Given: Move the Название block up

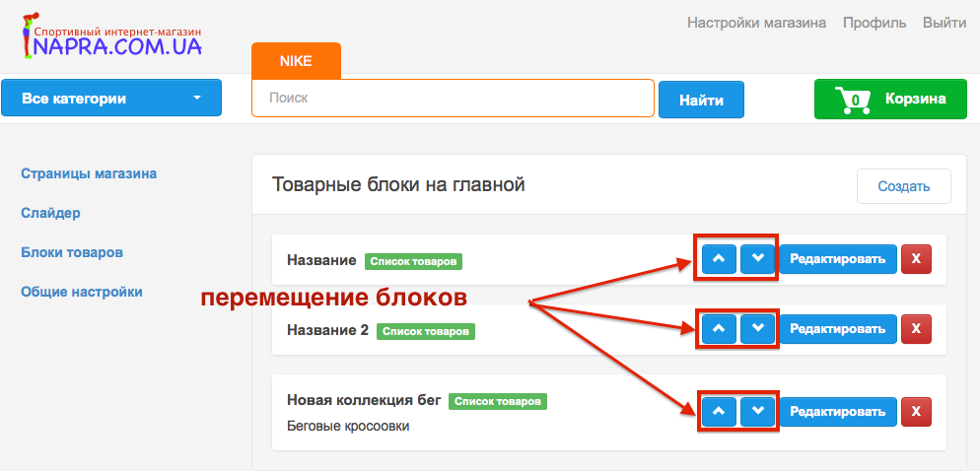Looking at the screenshot, I should [x=720, y=258].
